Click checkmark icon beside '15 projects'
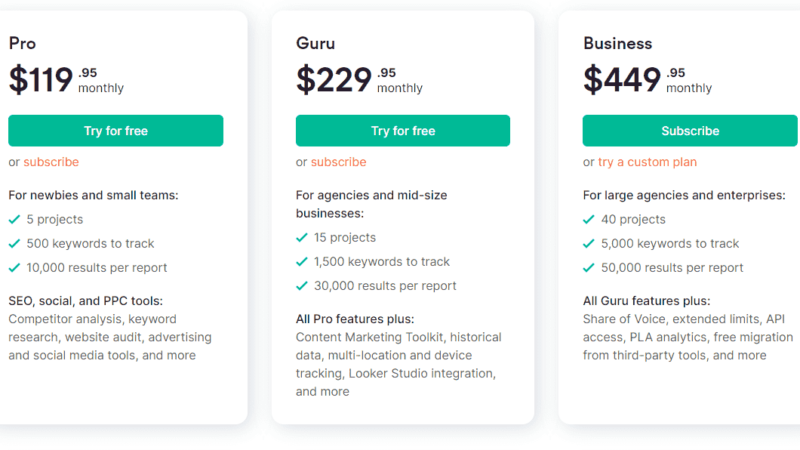The image size is (800, 450). 302,238
